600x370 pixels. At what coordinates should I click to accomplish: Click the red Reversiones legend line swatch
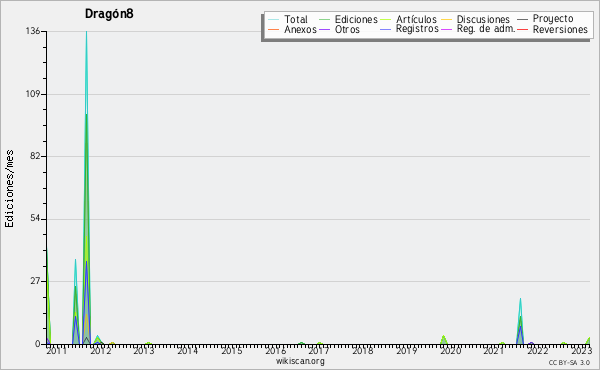(522, 29)
